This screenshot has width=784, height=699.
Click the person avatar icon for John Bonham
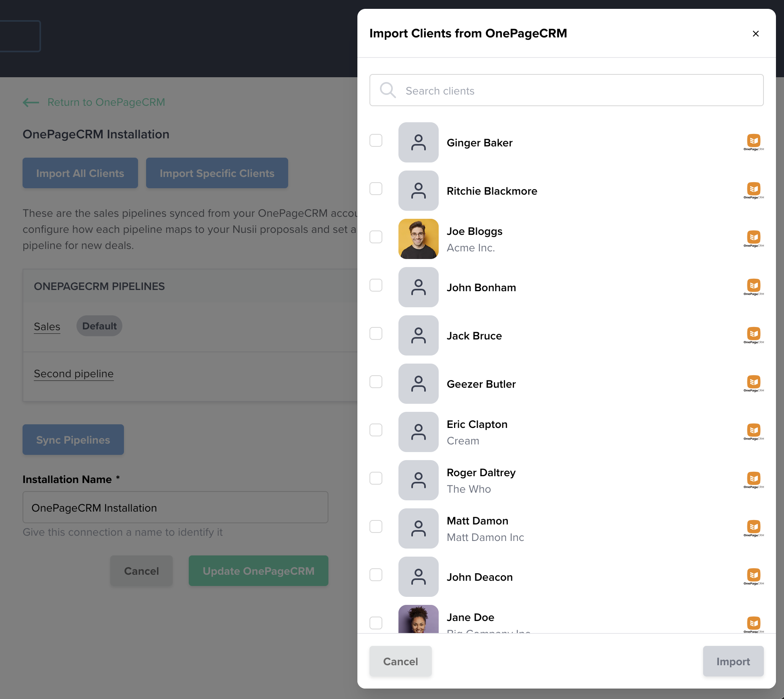[x=418, y=287]
